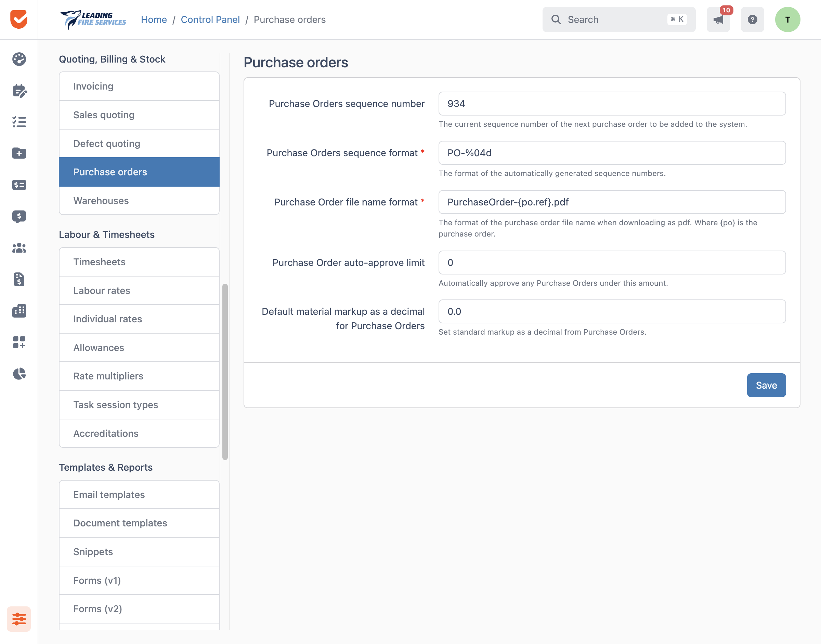Open the green T user avatar
The width and height of the screenshot is (821, 644).
788,19
